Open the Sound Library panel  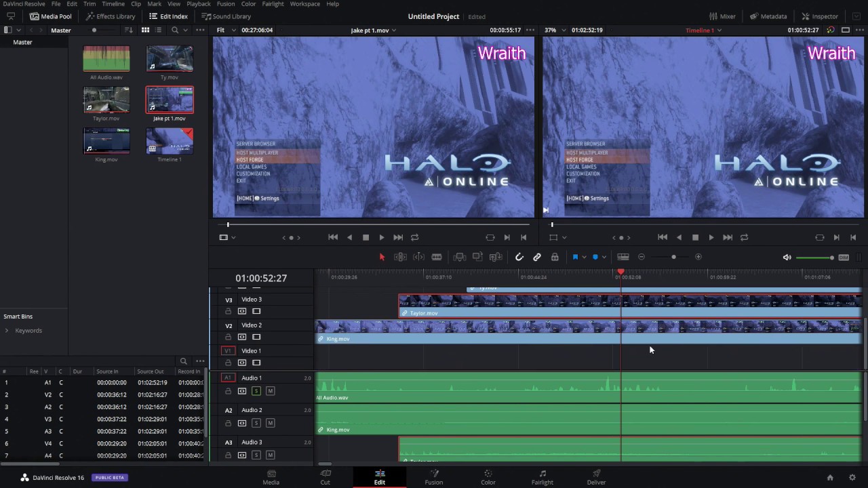pos(226,16)
